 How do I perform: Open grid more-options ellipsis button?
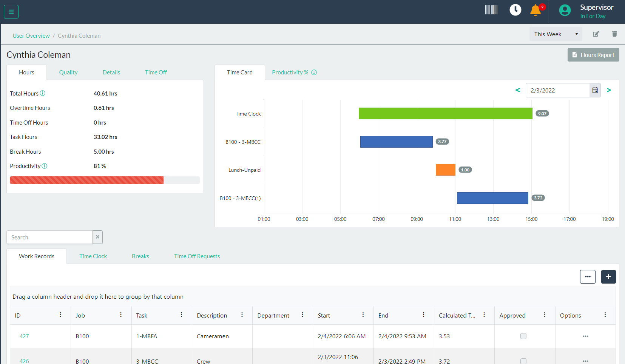(x=588, y=277)
